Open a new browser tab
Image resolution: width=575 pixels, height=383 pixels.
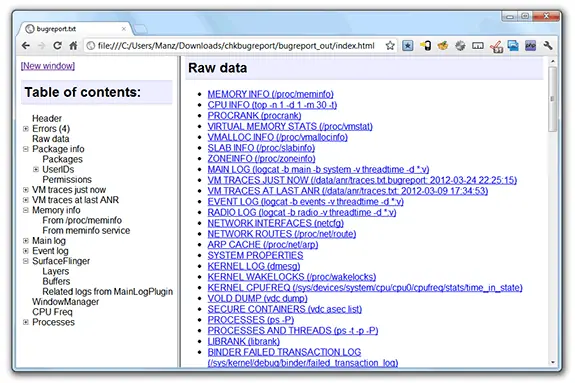click(140, 29)
